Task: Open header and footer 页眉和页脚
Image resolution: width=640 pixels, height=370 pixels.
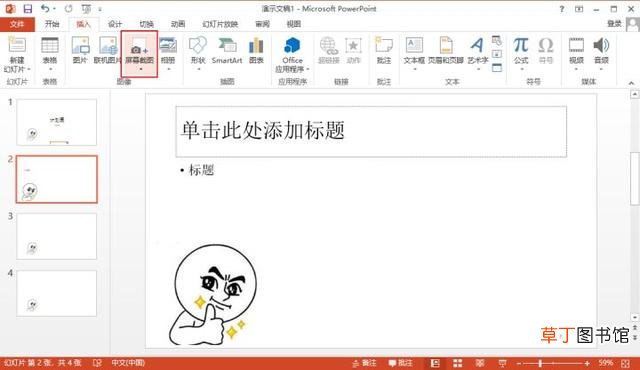Action: [x=446, y=50]
